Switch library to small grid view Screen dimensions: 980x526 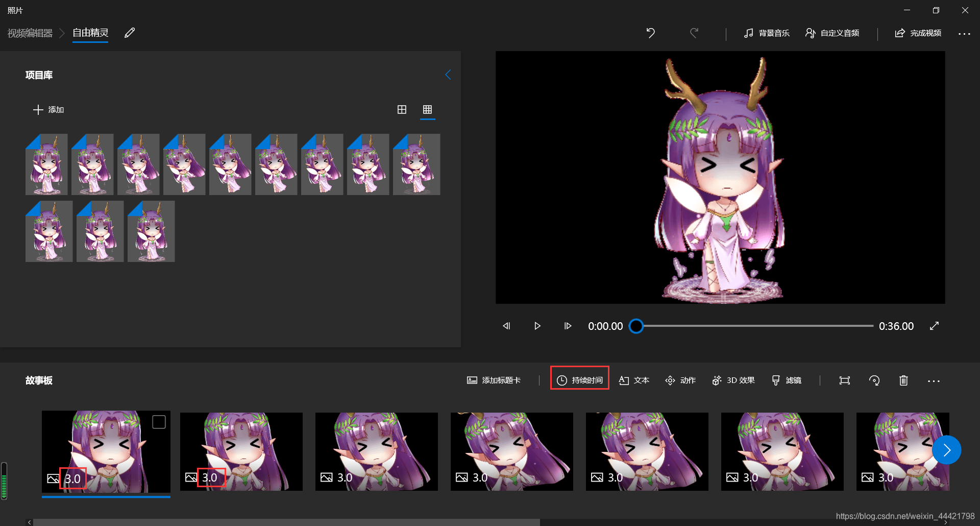pyautogui.click(x=427, y=109)
